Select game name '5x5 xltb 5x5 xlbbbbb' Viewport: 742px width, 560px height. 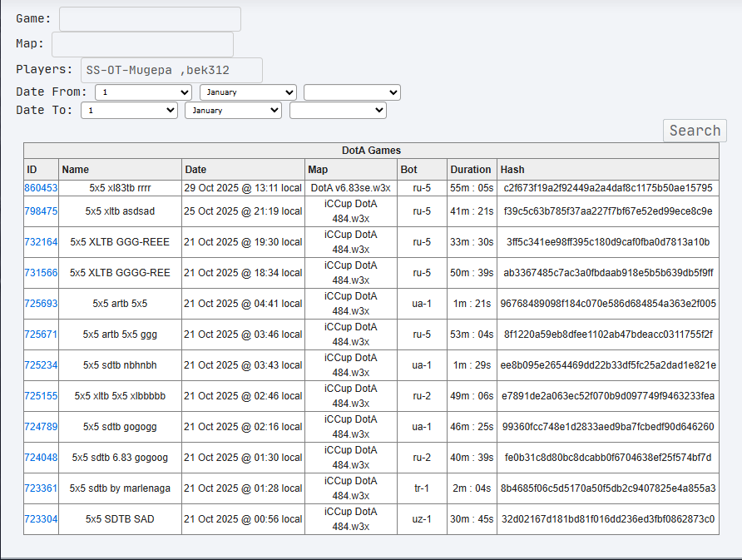[120, 396]
